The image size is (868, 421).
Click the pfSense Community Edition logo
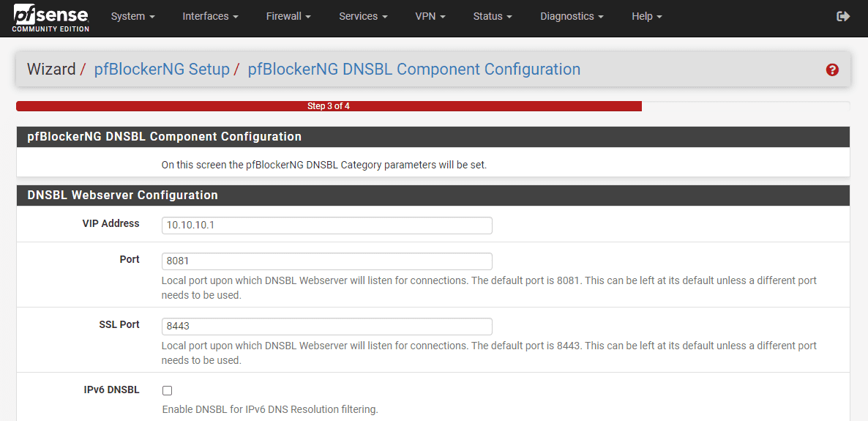point(50,18)
